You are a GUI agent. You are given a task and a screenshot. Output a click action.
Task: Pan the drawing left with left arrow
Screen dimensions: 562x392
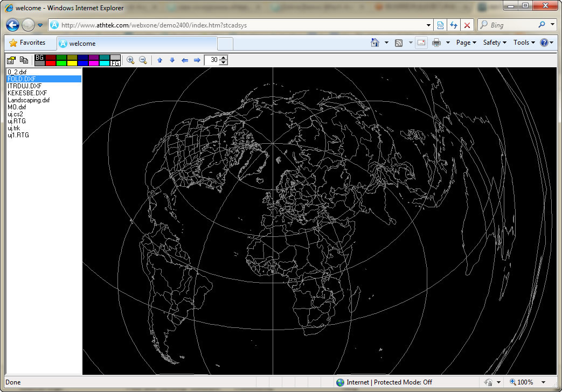185,60
